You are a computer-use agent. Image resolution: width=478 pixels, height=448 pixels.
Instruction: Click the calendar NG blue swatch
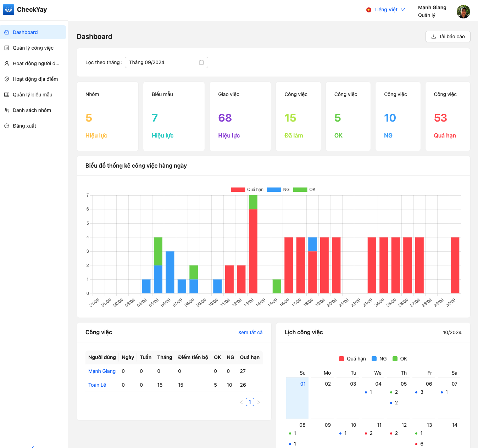coord(374,359)
